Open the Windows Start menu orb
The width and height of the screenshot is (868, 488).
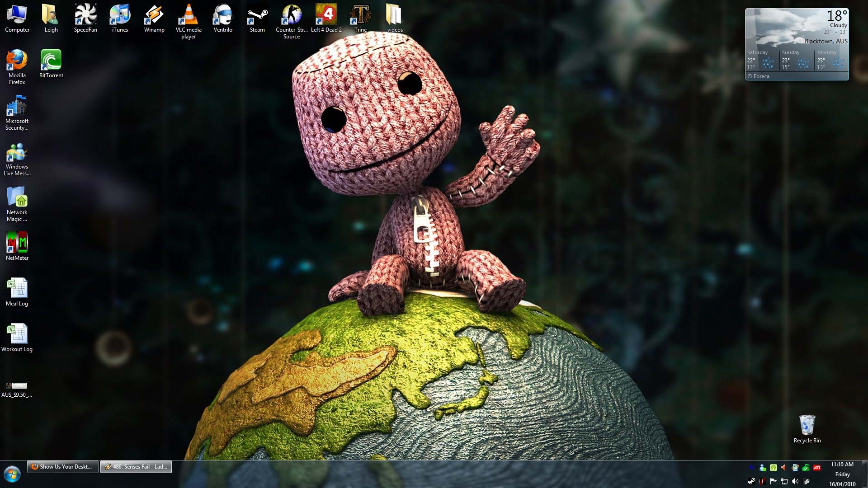click(12, 474)
